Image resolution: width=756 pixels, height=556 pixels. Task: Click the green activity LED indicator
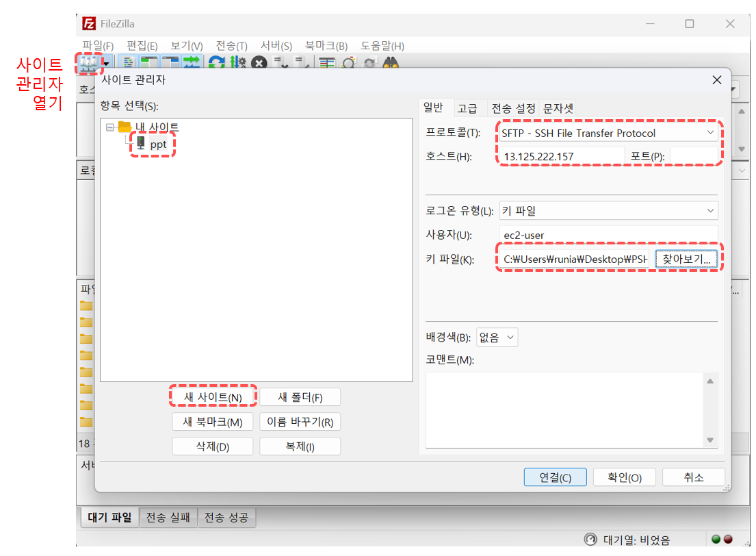[x=716, y=539]
